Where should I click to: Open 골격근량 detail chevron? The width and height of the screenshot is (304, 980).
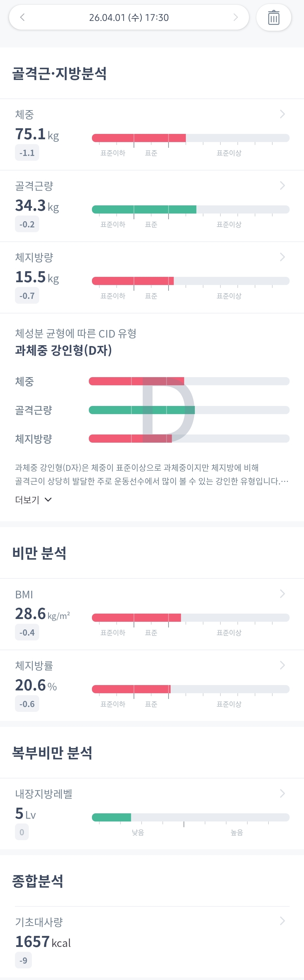(x=282, y=186)
